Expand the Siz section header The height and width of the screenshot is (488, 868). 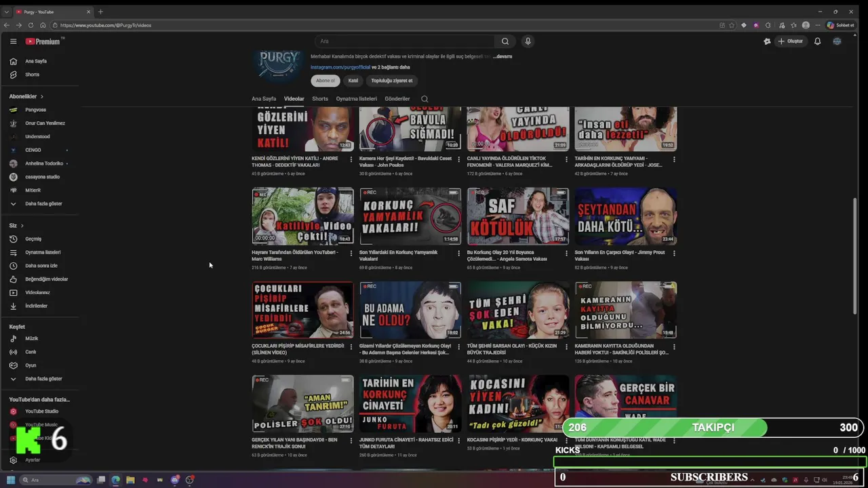coord(16,225)
